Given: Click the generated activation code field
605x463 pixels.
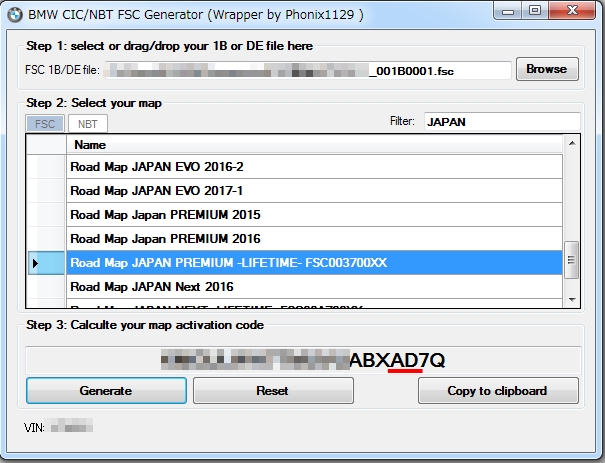Looking at the screenshot, I should pos(303,360).
